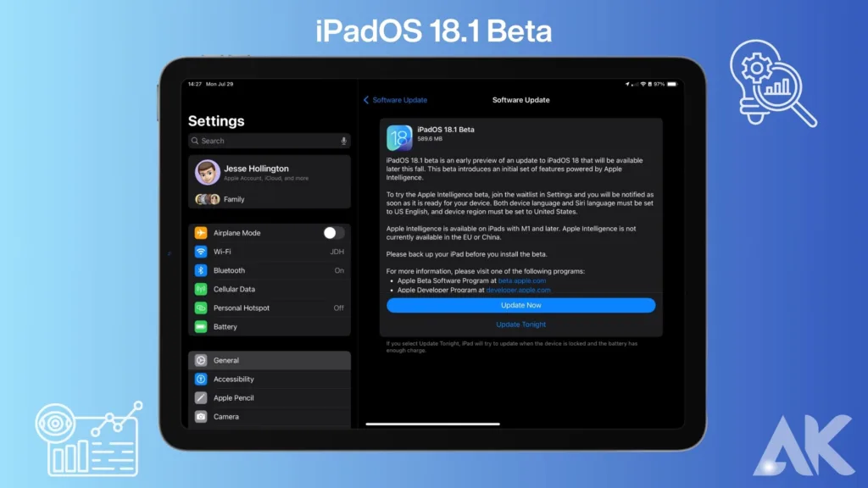Open the General settings gear icon

pos(200,360)
